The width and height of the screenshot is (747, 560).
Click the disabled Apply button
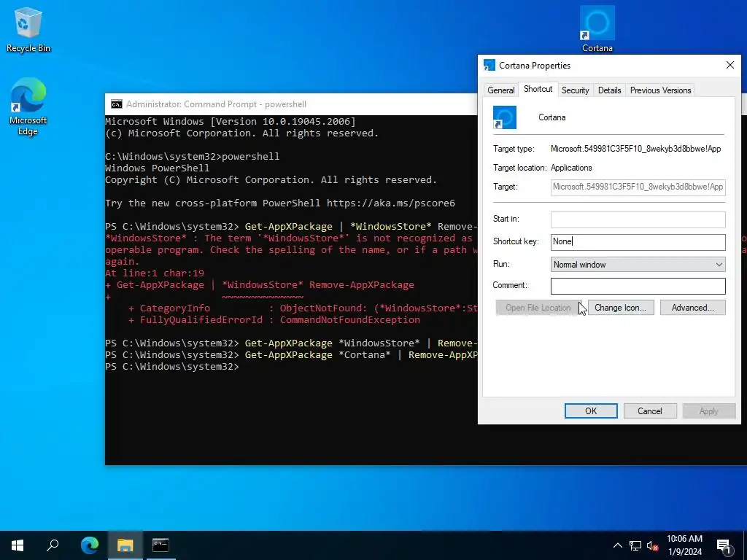point(708,411)
